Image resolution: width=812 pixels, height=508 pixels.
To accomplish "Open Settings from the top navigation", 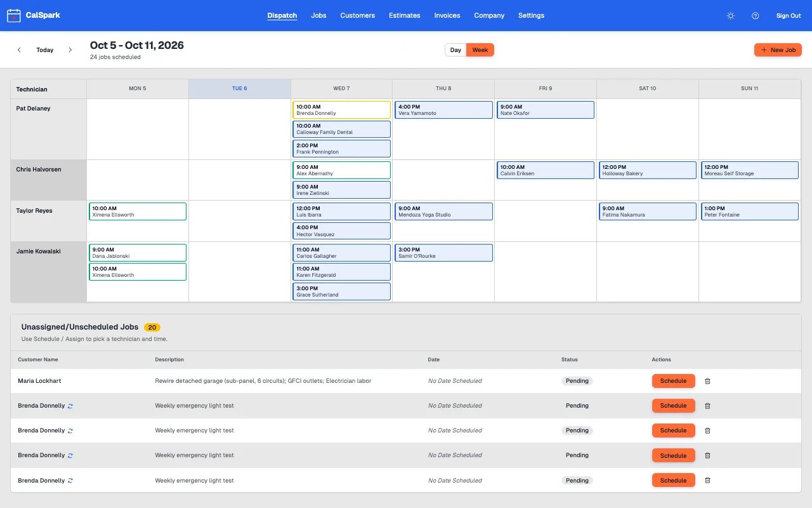I will pyautogui.click(x=531, y=15).
